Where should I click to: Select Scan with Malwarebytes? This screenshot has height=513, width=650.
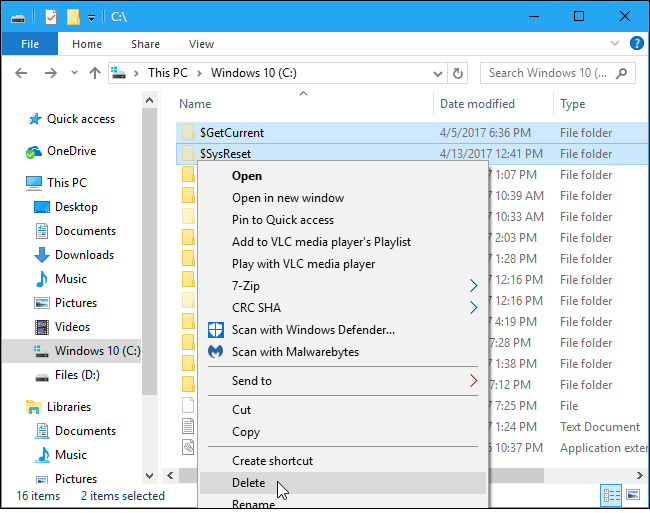point(295,352)
